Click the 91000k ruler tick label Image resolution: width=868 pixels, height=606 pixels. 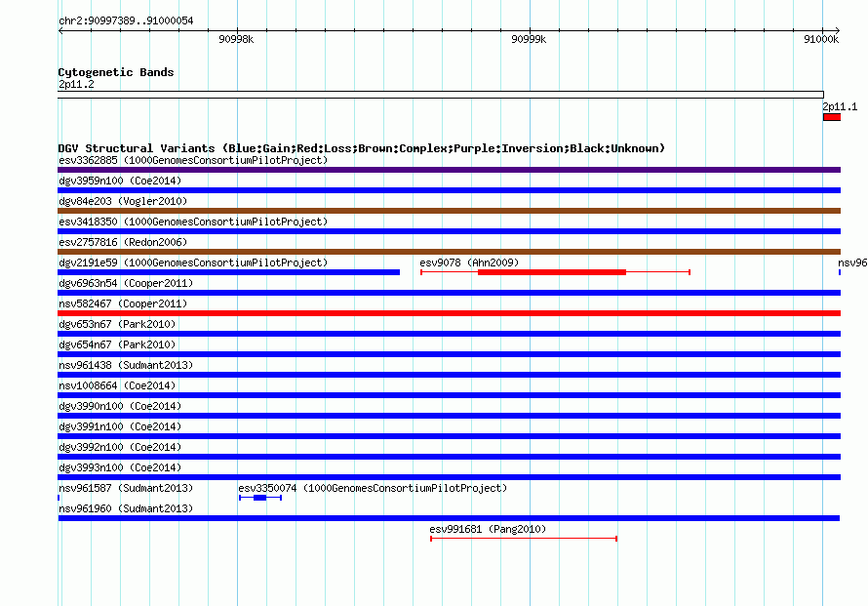(x=821, y=39)
